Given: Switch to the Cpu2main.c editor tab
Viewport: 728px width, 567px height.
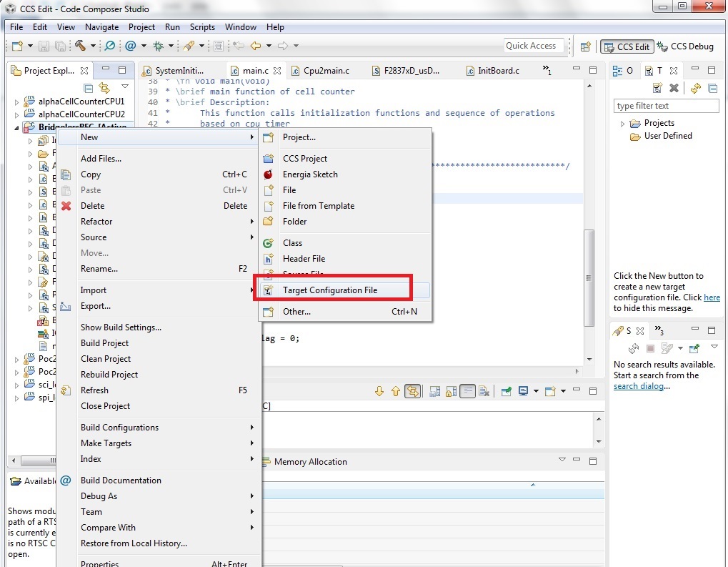Looking at the screenshot, I should [320, 71].
